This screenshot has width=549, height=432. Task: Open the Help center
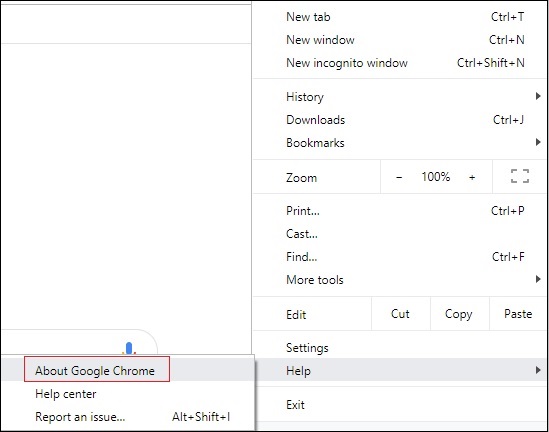tap(128, 394)
